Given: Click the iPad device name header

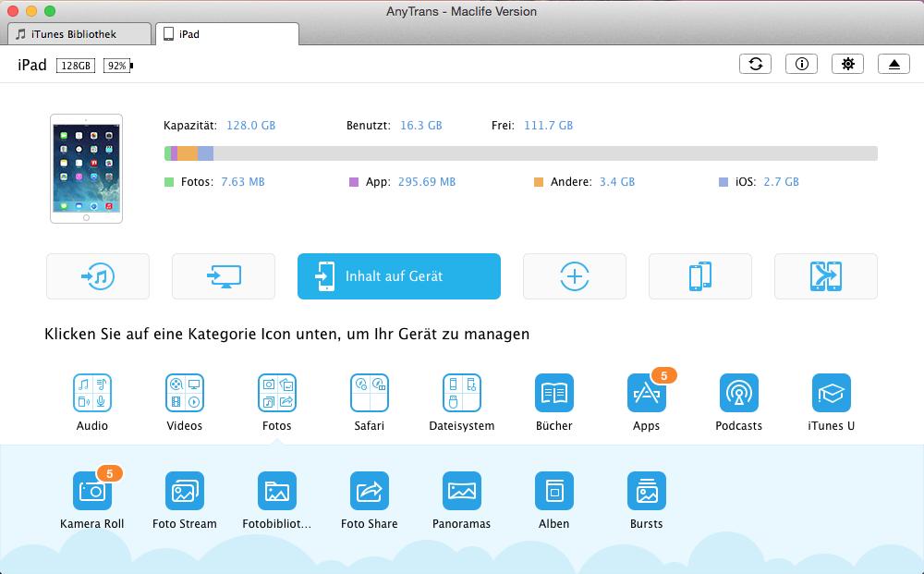Looking at the screenshot, I should tap(31, 65).
